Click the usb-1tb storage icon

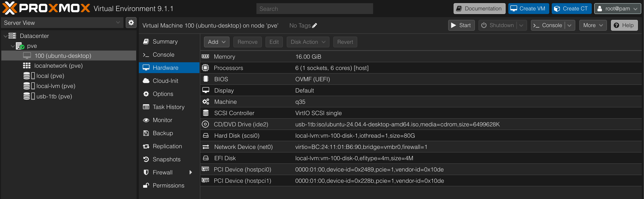(x=29, y=96)
